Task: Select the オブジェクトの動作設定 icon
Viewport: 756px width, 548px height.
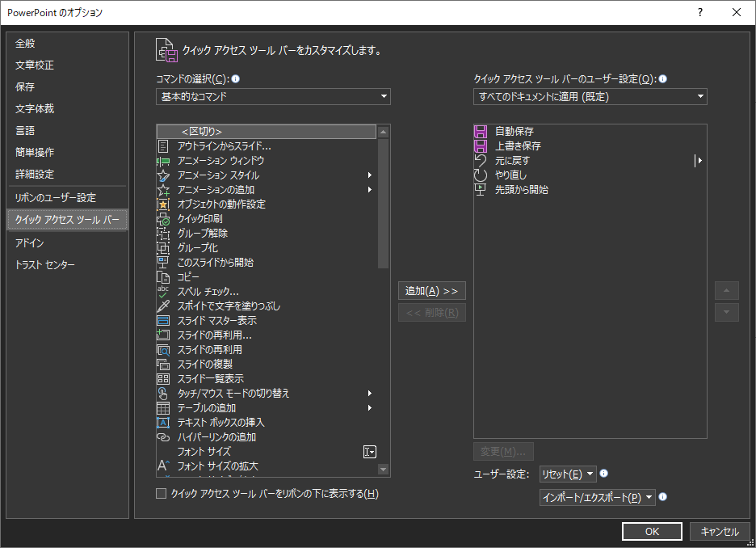Action: [x=163, y=204]
